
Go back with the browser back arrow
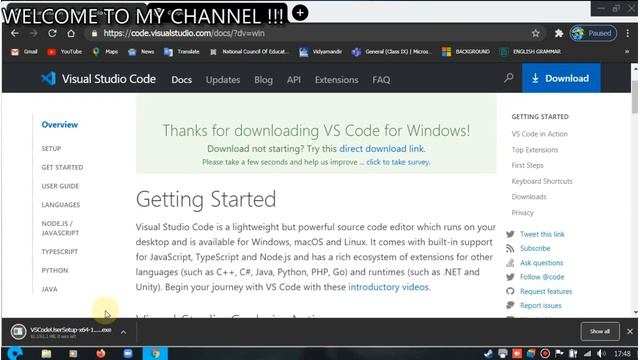click(15, 33)
